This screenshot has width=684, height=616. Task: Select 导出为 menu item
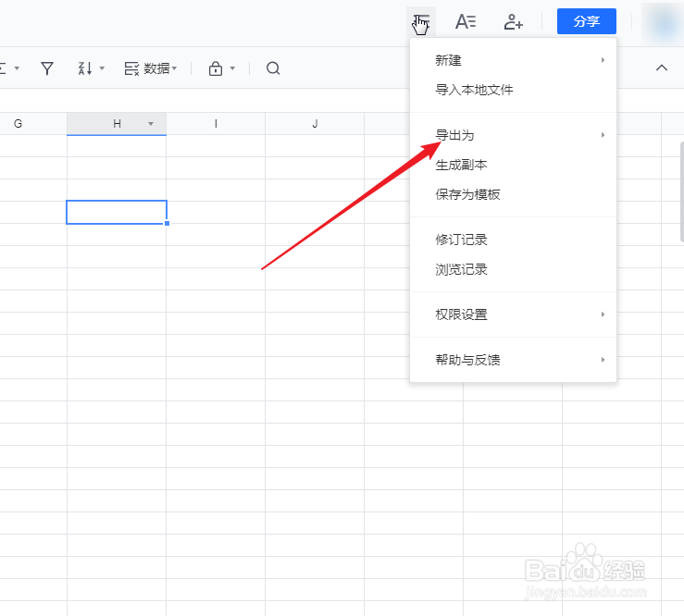coord(513,135)
